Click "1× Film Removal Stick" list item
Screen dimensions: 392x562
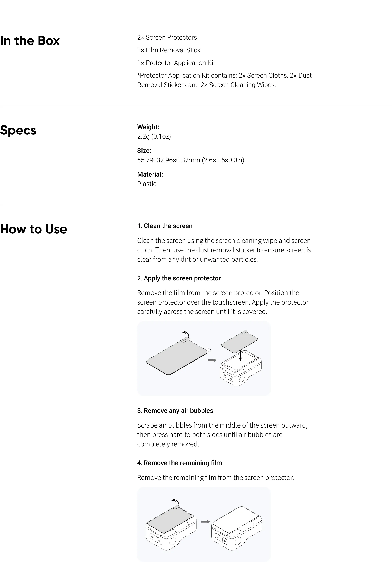coord(169,50)
